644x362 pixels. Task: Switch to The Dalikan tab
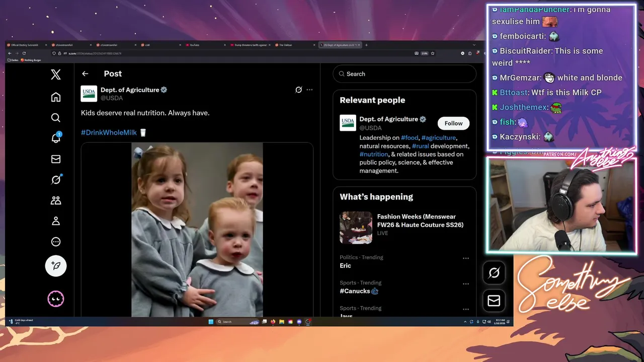(x=295, y=45)
